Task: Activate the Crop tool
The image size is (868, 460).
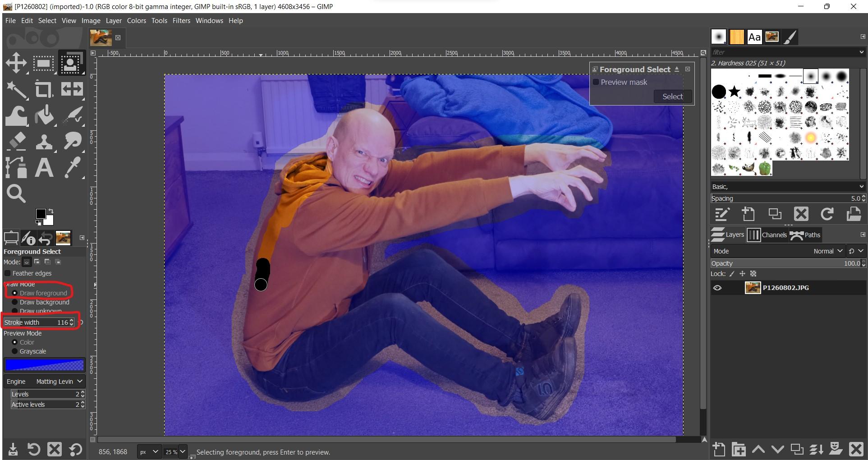Action: point(44,89)
